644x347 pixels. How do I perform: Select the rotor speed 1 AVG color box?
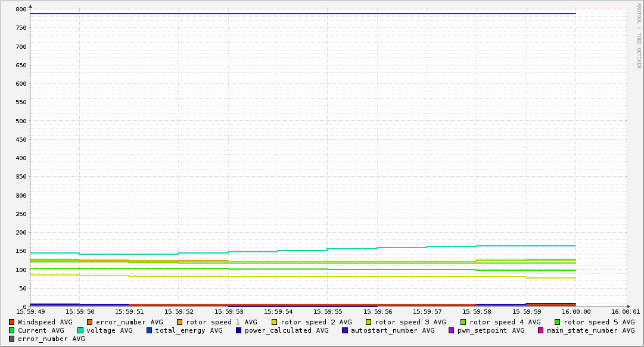point(179,322)
